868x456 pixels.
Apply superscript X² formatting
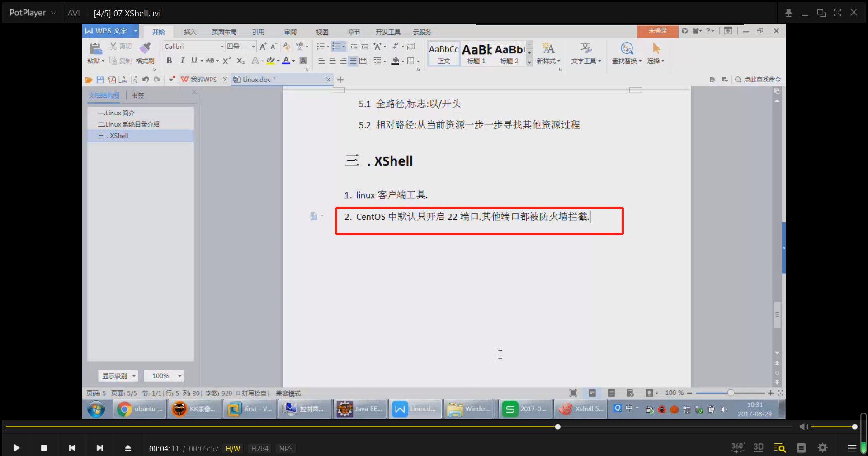[x=226, y=61]
